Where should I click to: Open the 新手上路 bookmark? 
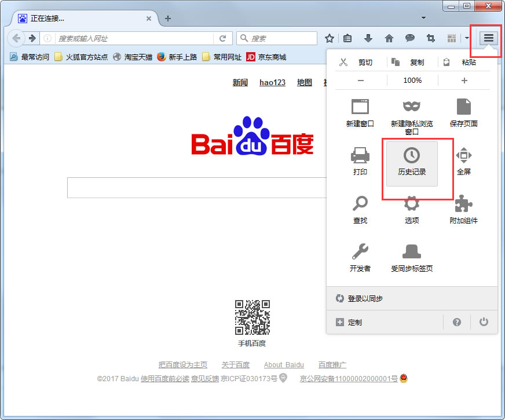[177, 57]
